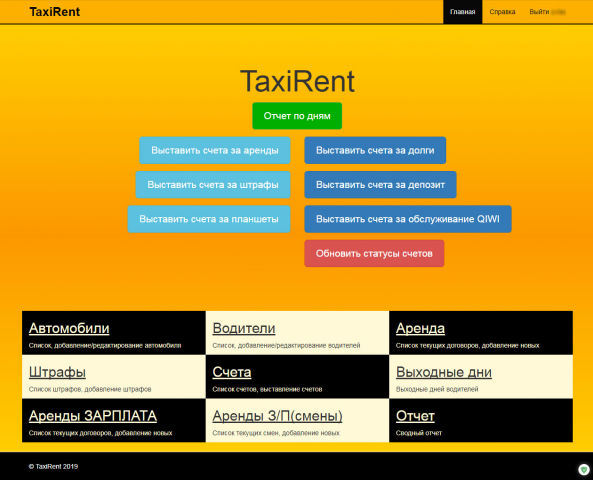Go to the Аренда section
The image size is (593, 480).
(x=420, y=328)
